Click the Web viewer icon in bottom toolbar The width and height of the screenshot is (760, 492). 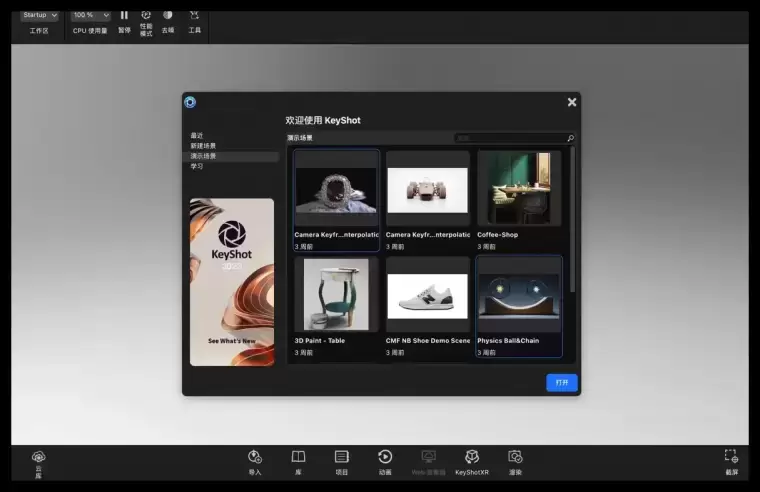[428, 457]
